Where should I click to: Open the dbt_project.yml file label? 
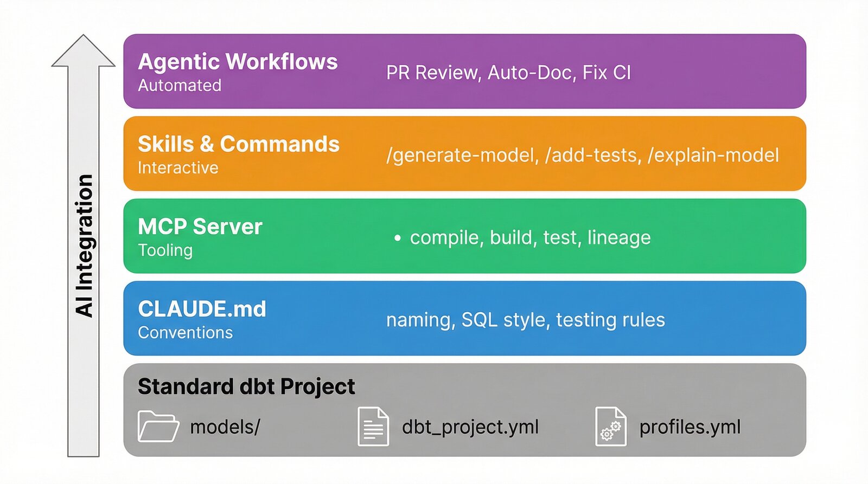coord(470,427)
